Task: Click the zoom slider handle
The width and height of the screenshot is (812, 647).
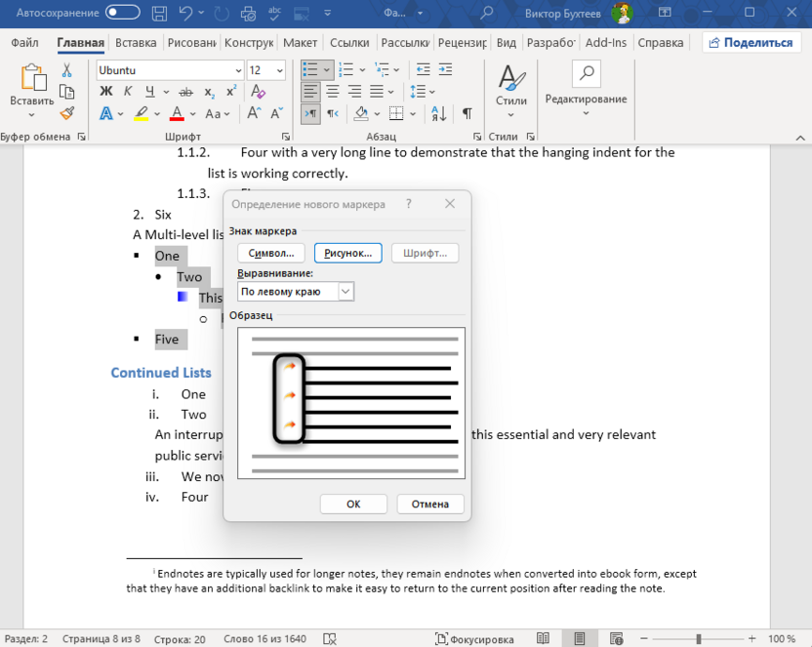Action: (699, 639)
